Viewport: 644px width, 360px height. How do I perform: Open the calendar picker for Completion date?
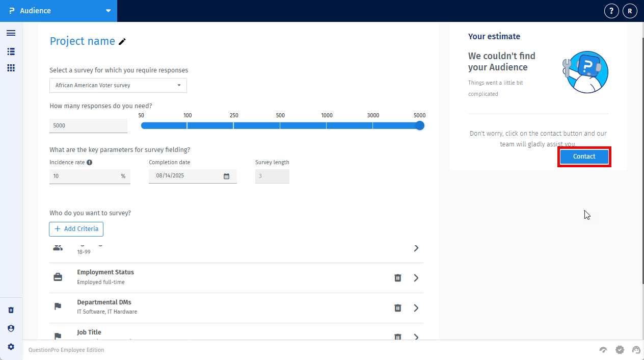pos(226,176)
